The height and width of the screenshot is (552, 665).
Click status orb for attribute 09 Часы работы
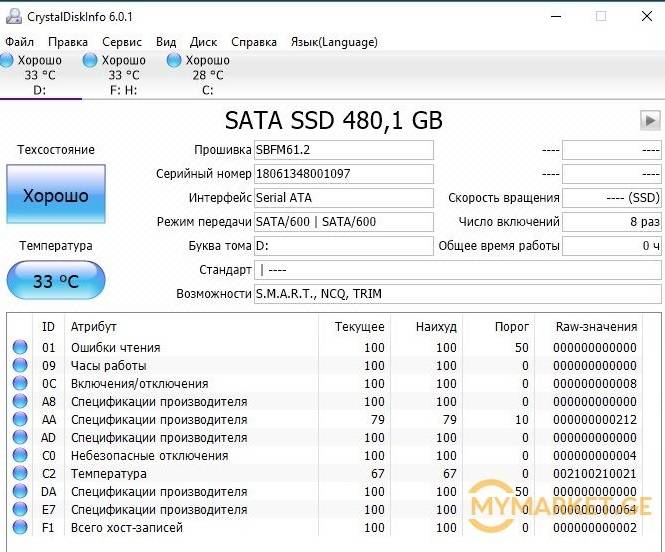(x=20, y=365)
